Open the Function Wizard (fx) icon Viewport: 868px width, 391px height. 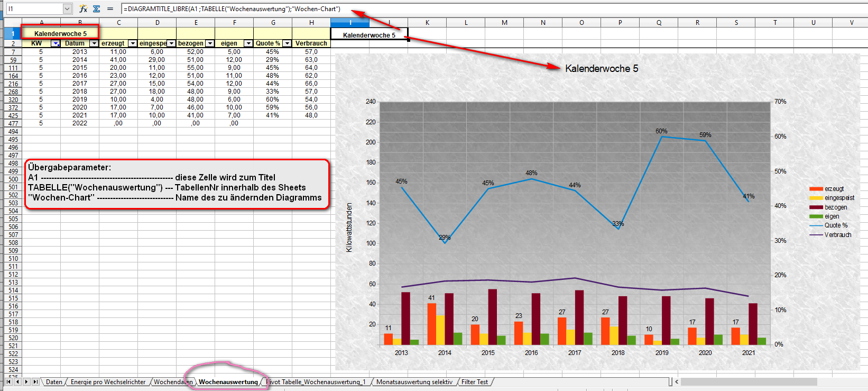click(83, 9)
